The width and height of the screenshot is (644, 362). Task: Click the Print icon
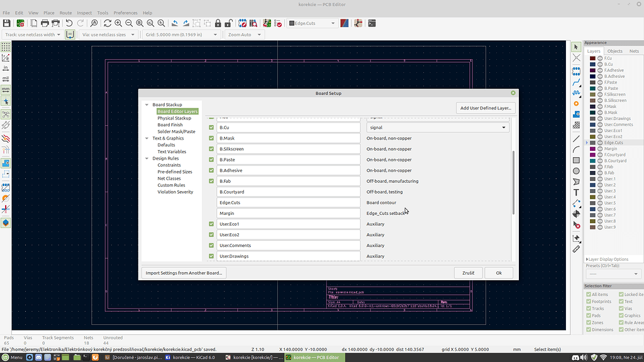tap(45, 23)
